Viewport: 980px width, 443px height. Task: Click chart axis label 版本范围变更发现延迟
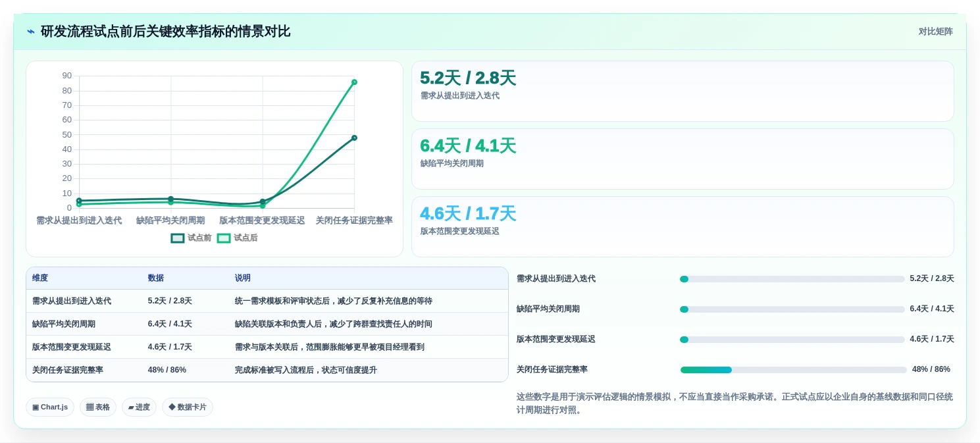[262, 221]
